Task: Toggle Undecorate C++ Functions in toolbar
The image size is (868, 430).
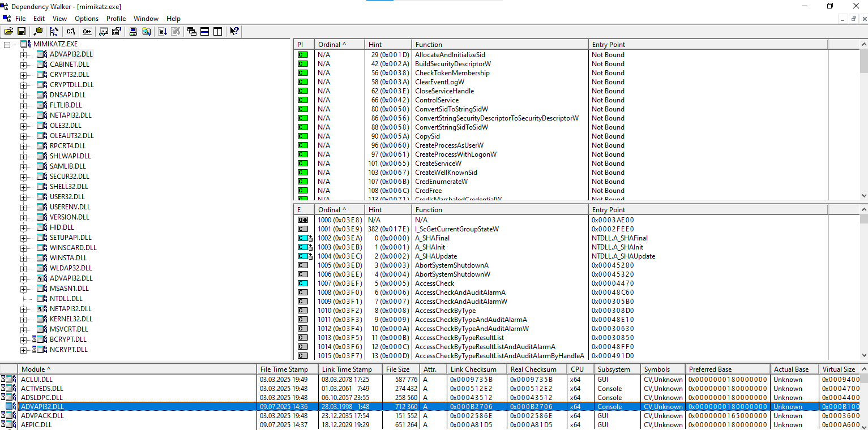Action: (x=87, y=32)
